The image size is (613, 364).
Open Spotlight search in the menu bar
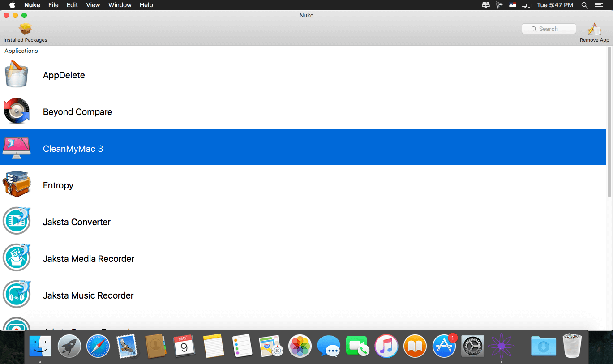coord(584,5)
